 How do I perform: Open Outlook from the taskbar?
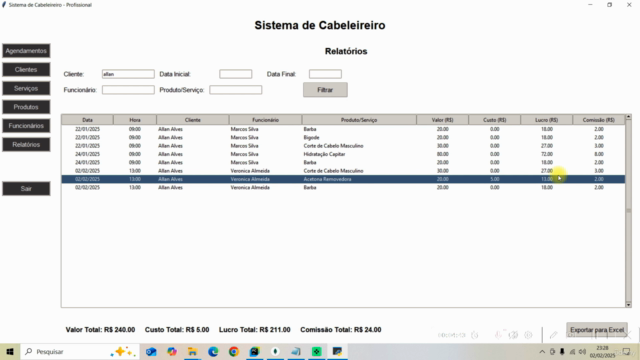point(151,351)
